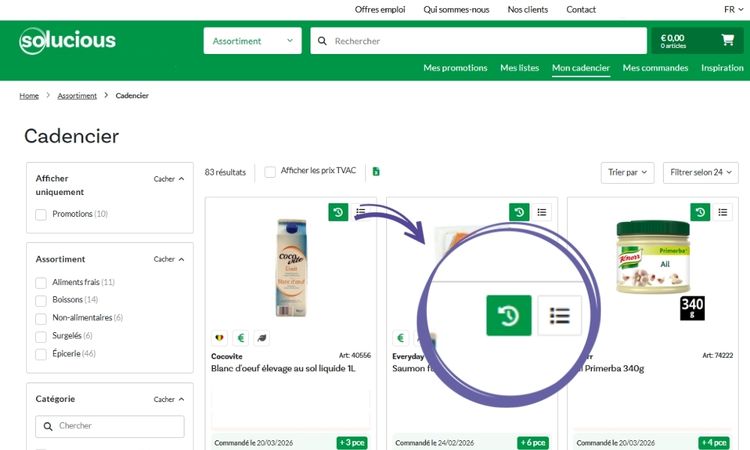Viewport: 750px width, 450px height.
Task: Click the Solucious logo
Action: 67,41
